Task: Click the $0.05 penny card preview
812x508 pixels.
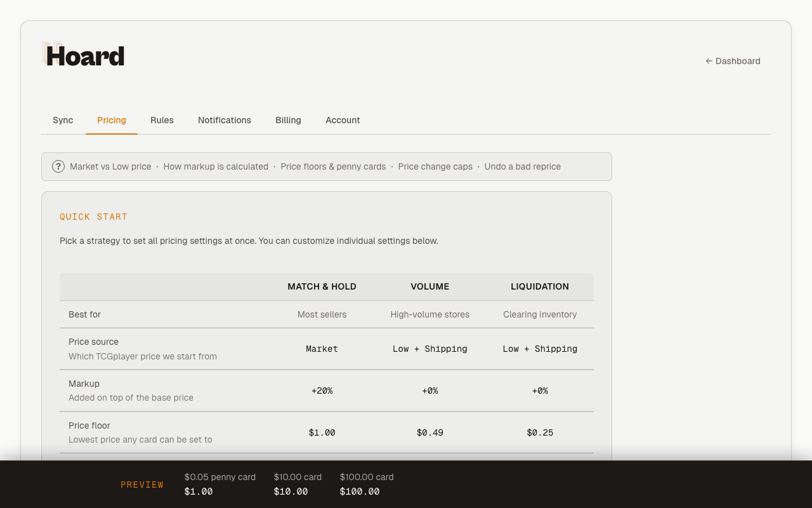Action: (x=220, y=484)
